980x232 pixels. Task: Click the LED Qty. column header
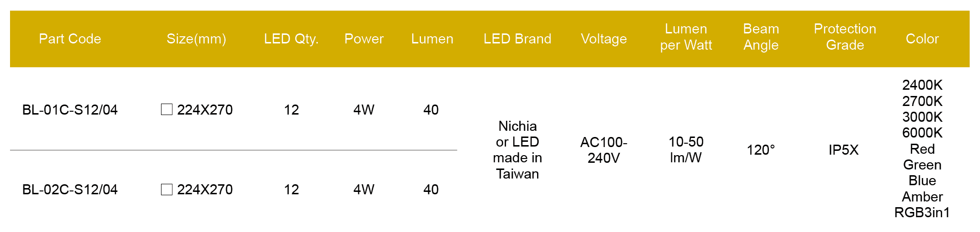(291, 39)
